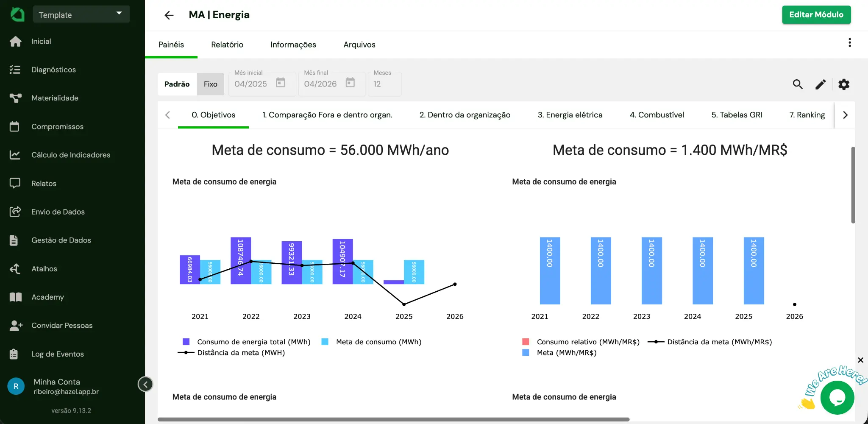Click the versão 9.13.2 text

pyautogui.click(x=71, y=410)
